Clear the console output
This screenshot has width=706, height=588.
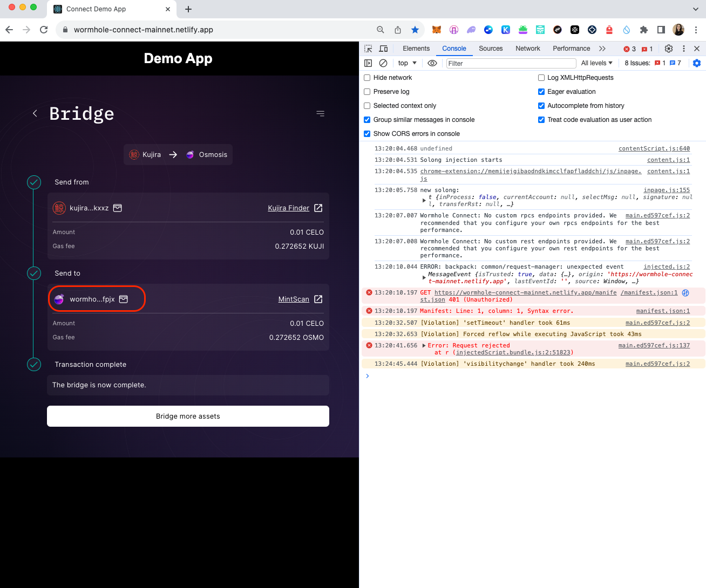383,63
